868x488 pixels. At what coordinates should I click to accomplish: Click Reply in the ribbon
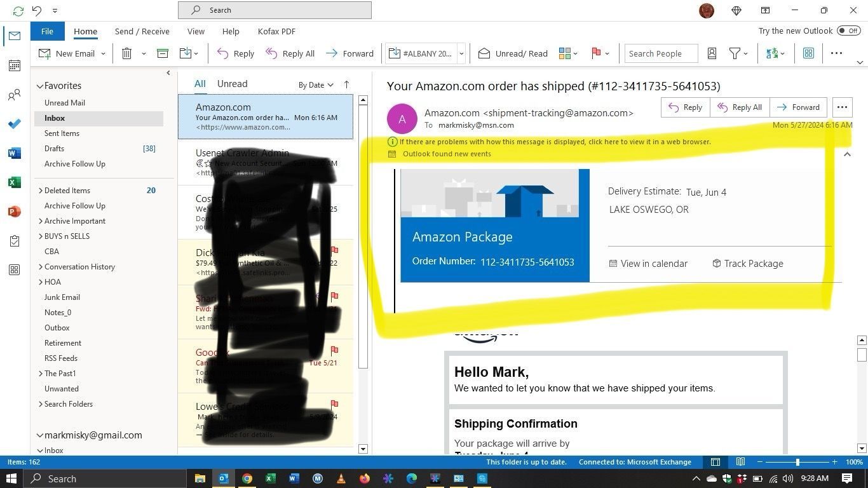[x=236, y=53]
